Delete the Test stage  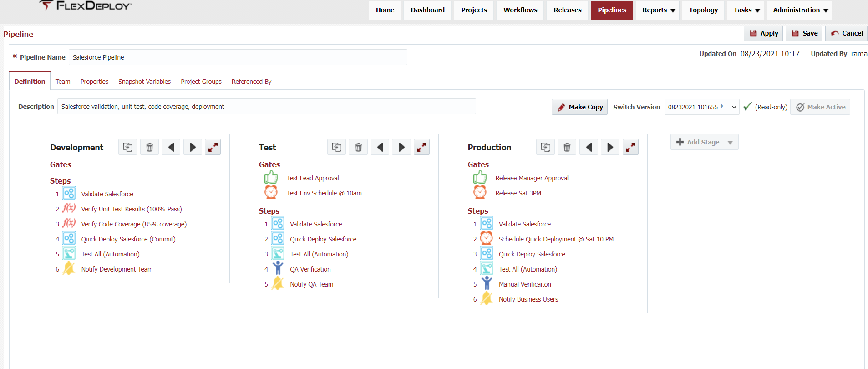pos(358,147)
